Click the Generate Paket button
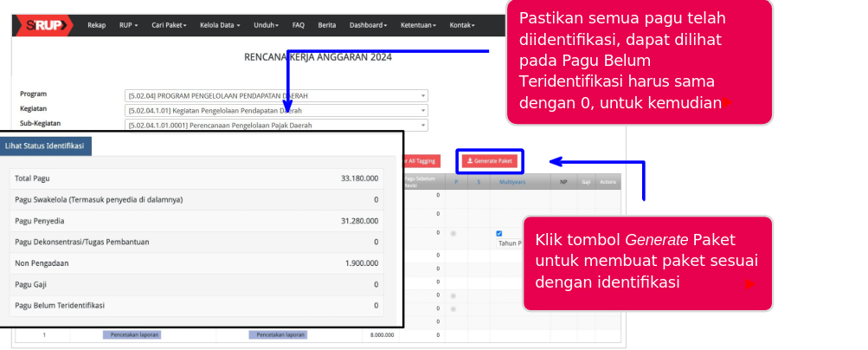868x350 pixels. [x=490, y=161]
